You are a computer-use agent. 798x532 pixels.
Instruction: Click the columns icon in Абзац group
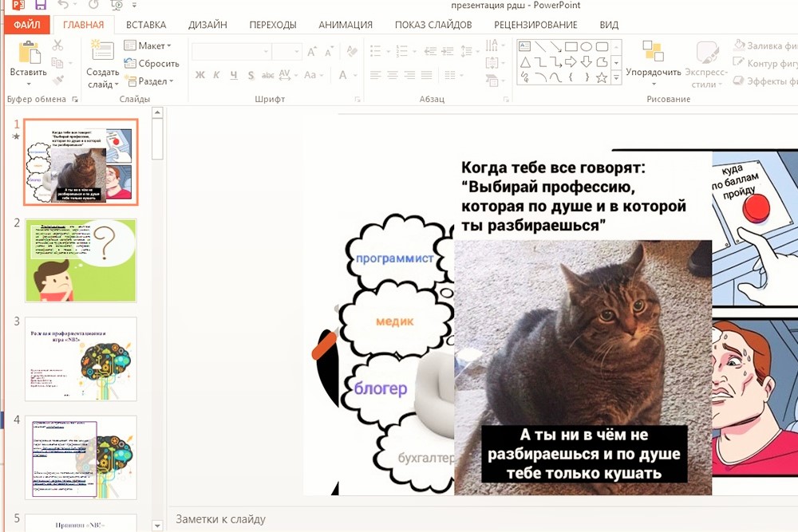[x=452, y=75]
